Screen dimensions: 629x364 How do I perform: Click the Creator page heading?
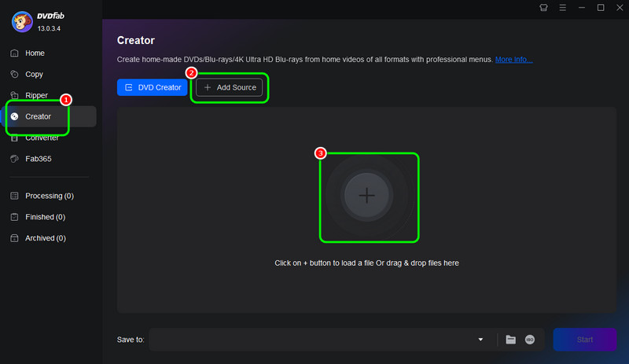(x=135, y=41)
